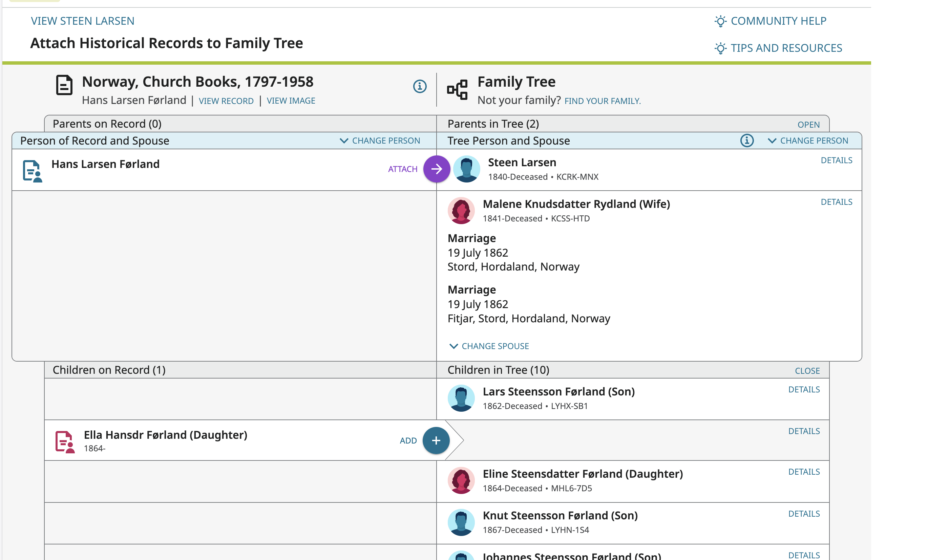Click Malene Knudsdatter Rydland's avatar

pyautogui.click(x=461, y=211)
